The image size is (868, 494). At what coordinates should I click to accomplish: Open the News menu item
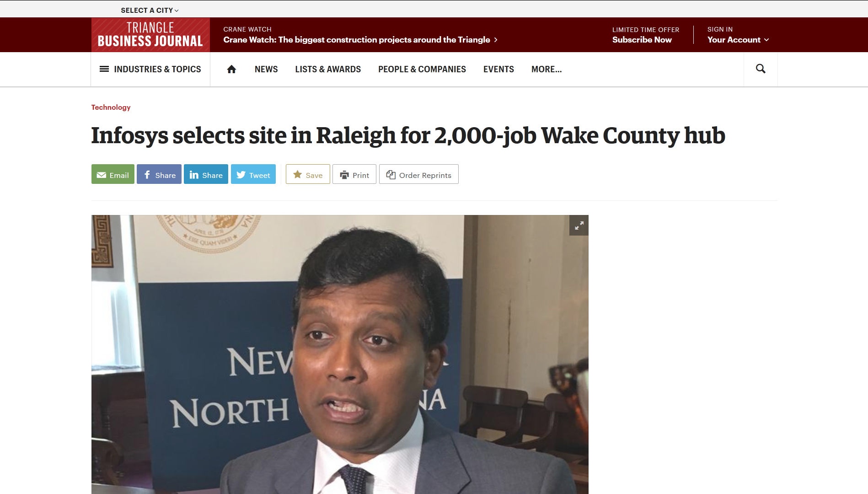click(266, 69)
